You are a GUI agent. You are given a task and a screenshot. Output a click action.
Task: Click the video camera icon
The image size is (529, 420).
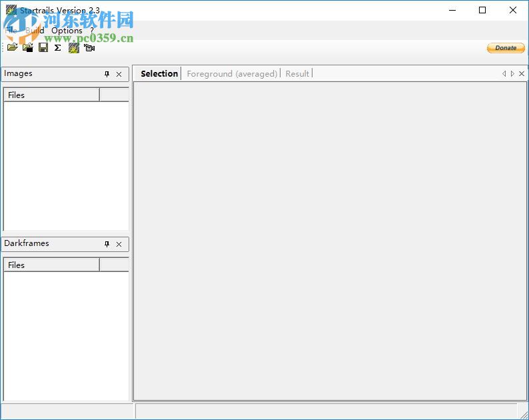tap(89, 48)
